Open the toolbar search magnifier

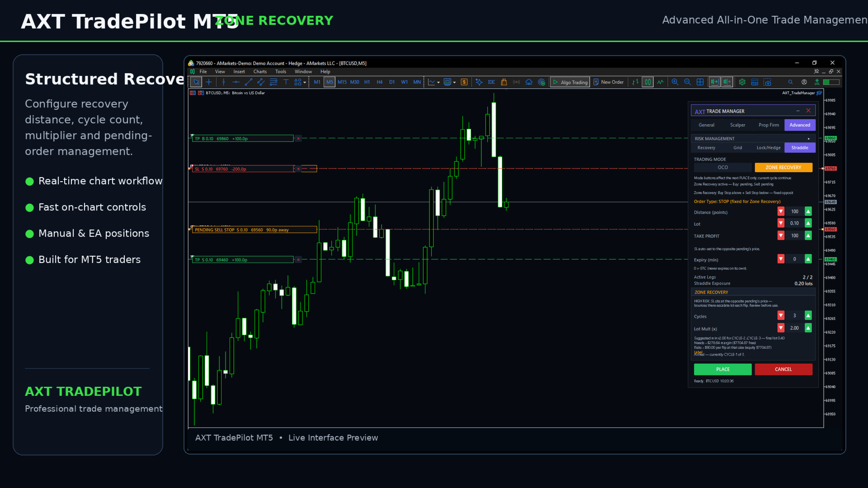[x=791, y=82]
